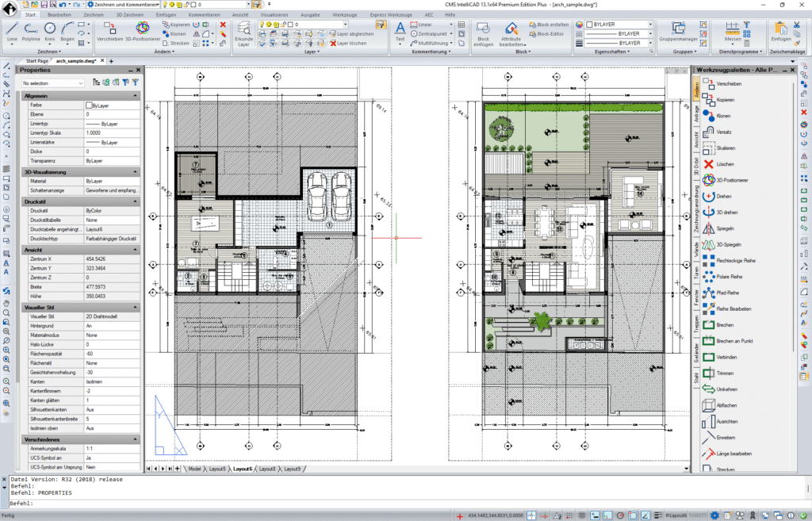Collapse the Allgemein properties section

click(x=136, y=96)
